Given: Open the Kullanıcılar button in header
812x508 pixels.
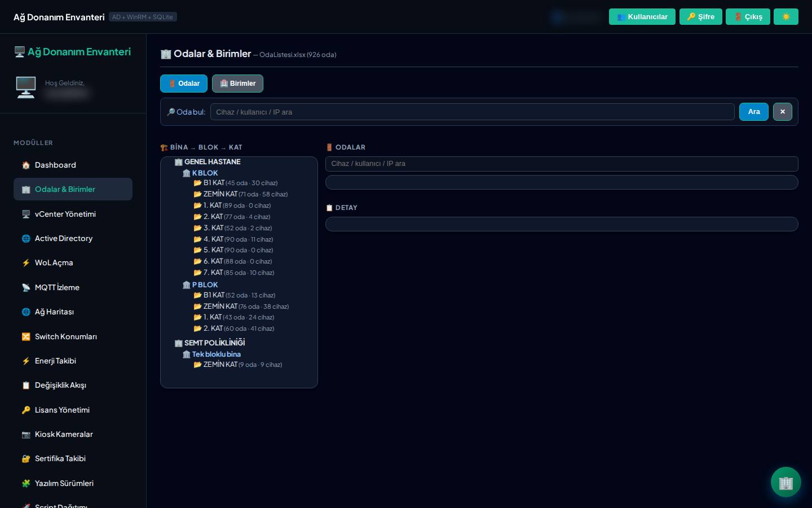Looking at the screenshot, I should (x=642, y=17).
